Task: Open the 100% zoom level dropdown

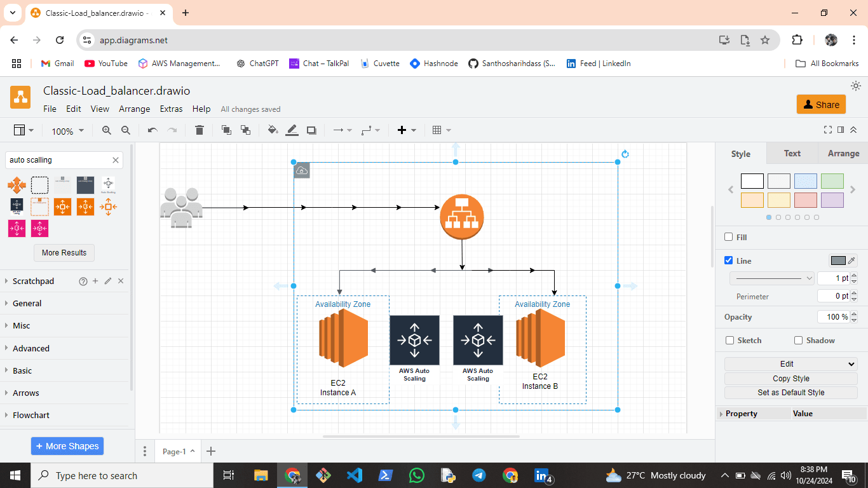Action: click(x=67, y=131)
